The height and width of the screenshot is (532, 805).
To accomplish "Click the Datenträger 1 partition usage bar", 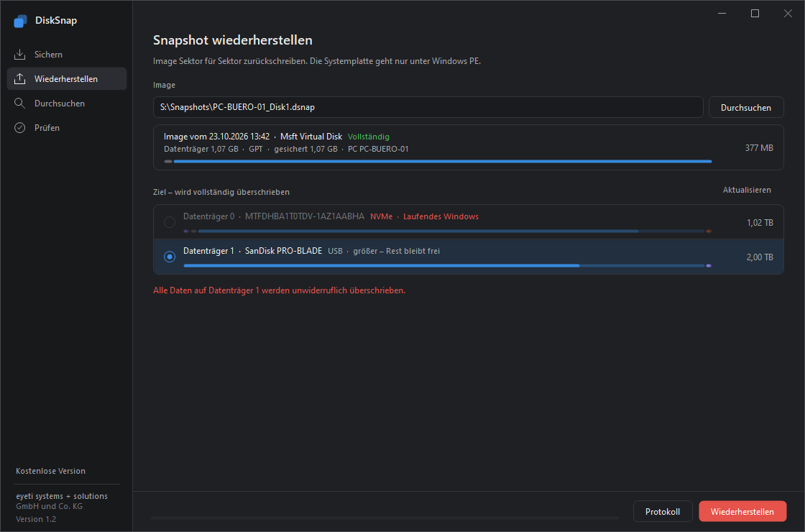I will point(447,265).
